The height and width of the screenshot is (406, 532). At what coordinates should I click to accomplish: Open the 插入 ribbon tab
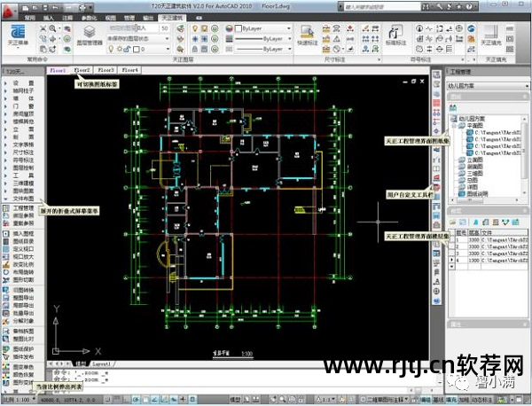point(51,17)
